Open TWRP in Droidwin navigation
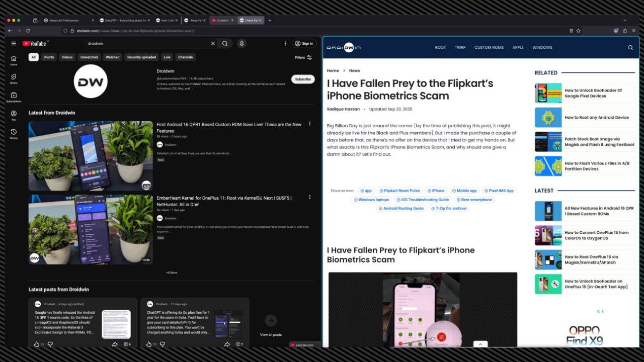 [x=460, y=48]
